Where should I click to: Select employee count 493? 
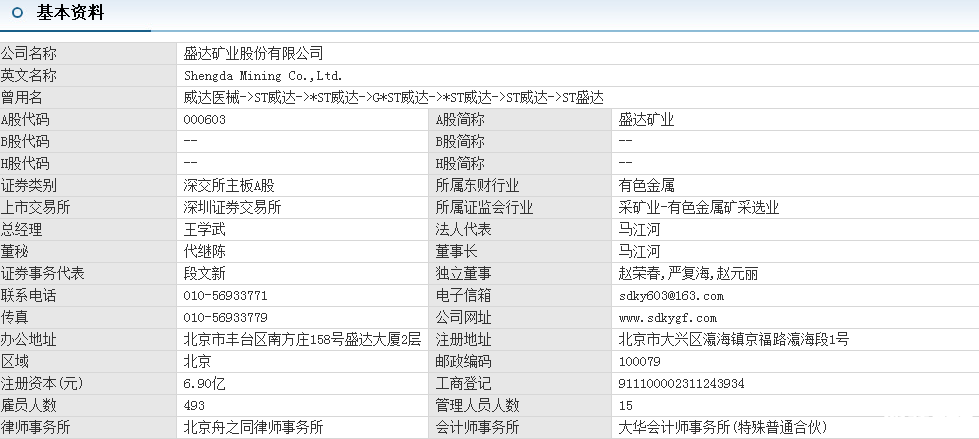pyautogui.click(x=194, y=405)
